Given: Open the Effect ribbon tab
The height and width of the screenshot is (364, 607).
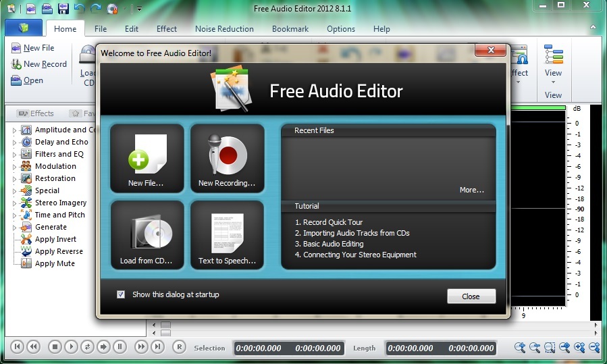Looking at the screenshot, I should (x=167, y=28).
